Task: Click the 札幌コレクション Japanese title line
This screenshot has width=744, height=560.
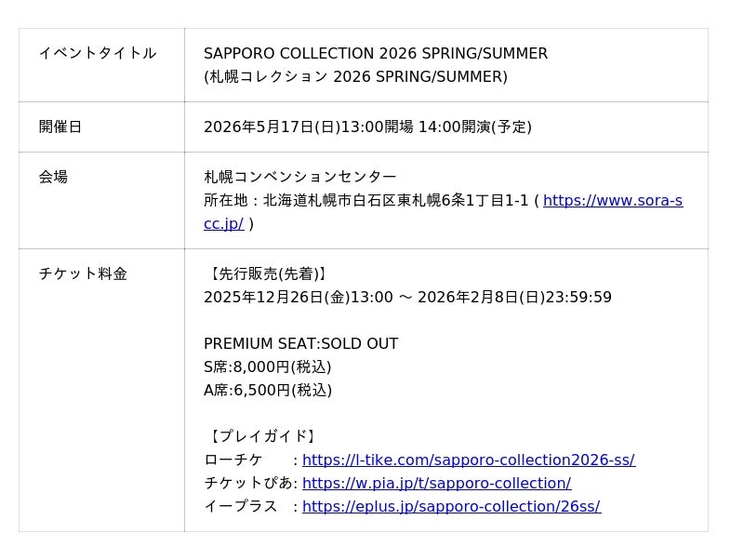Action: [355, 77]
